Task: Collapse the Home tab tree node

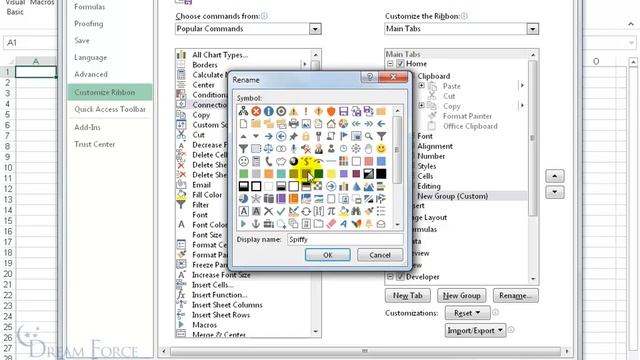Action: click(390, 64)
